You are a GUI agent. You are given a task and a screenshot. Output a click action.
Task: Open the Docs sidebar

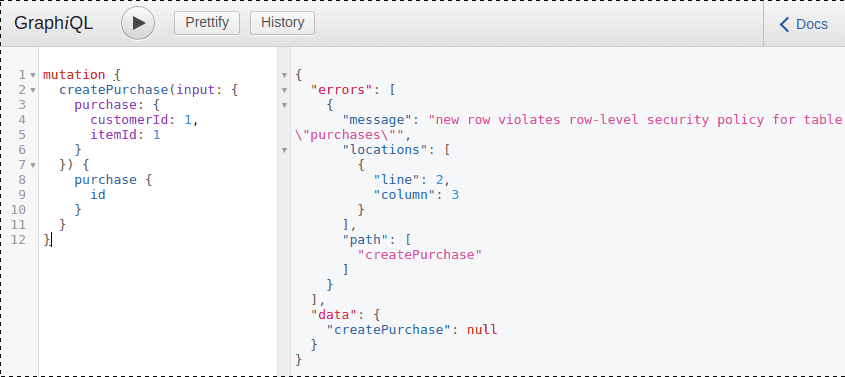pyautogui.click(x=804, y=24)
